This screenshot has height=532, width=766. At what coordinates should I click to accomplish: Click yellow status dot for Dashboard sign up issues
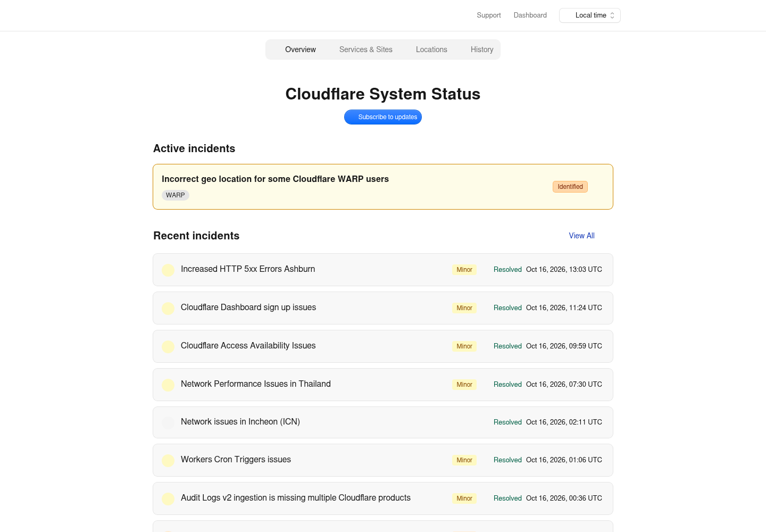click(x=168, y=309)
